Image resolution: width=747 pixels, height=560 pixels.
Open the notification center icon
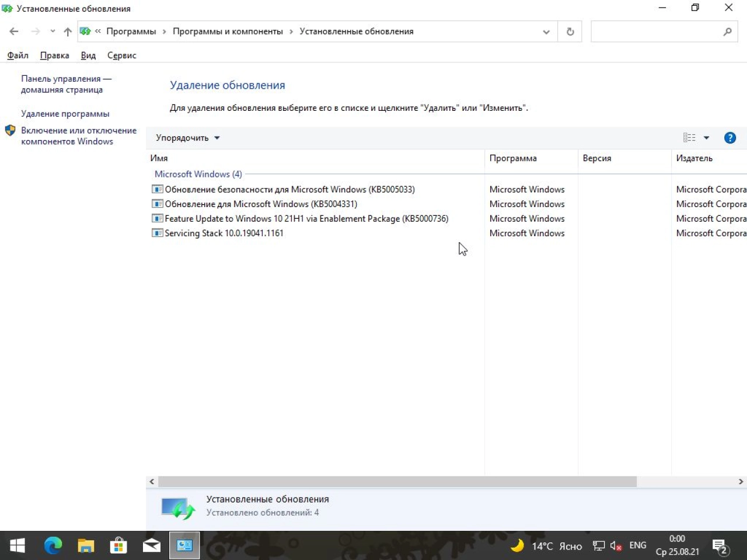point(721,547)
